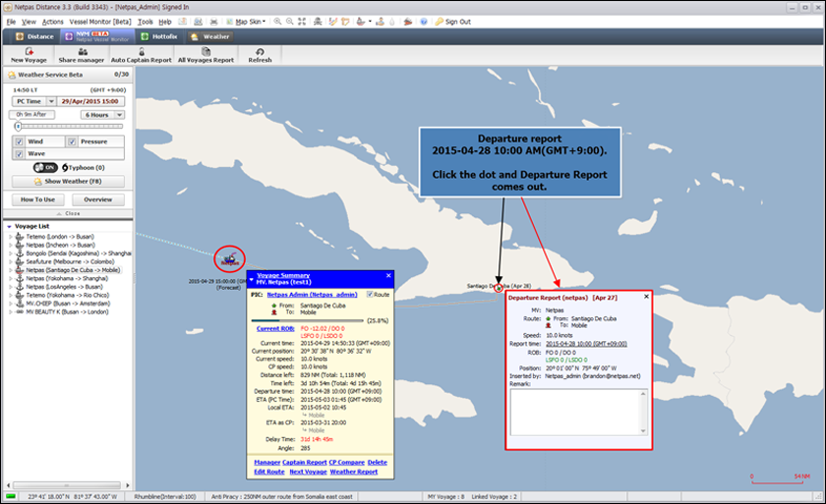Switch to the Weather tab
Viewport: 826px width, 504px height.
click(x=210, y=36)
